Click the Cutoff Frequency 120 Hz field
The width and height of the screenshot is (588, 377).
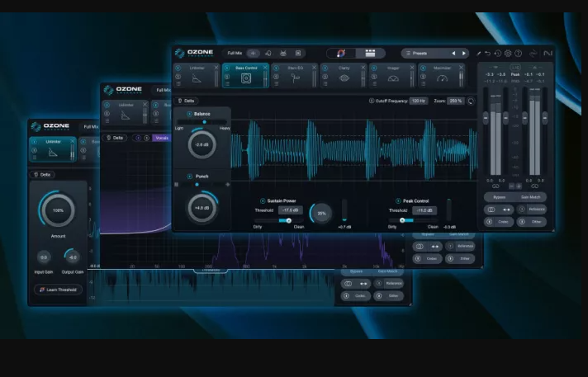click(x=419, y=101)
